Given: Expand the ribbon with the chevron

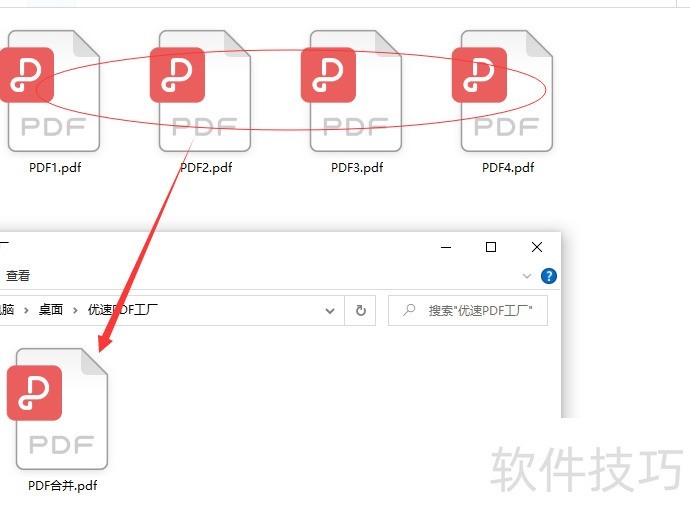Looking at the screenshot, I should point(527,276).
